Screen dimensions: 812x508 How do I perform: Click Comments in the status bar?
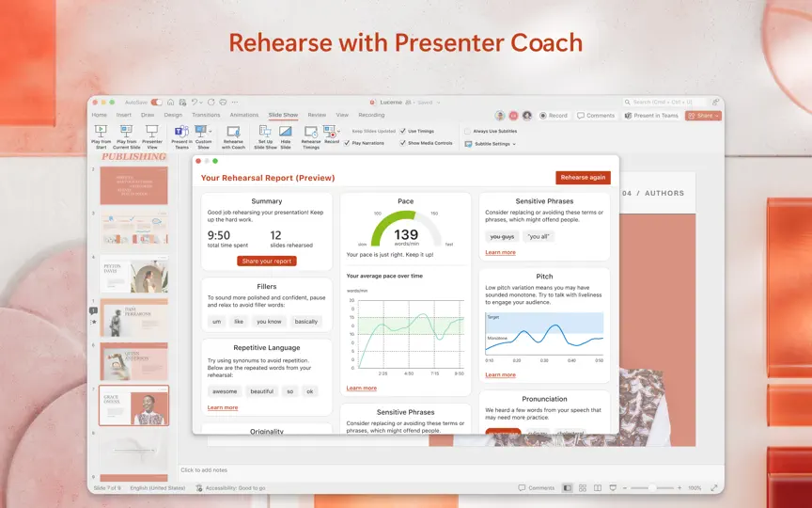[537, 488]
